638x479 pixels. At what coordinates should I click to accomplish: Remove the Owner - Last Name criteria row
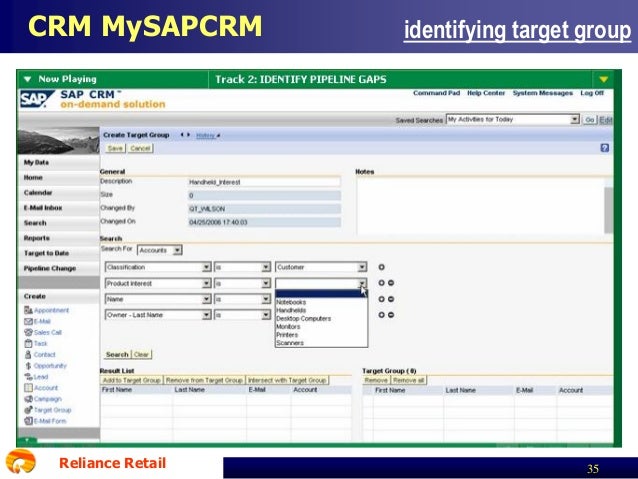tap(391, 315)
